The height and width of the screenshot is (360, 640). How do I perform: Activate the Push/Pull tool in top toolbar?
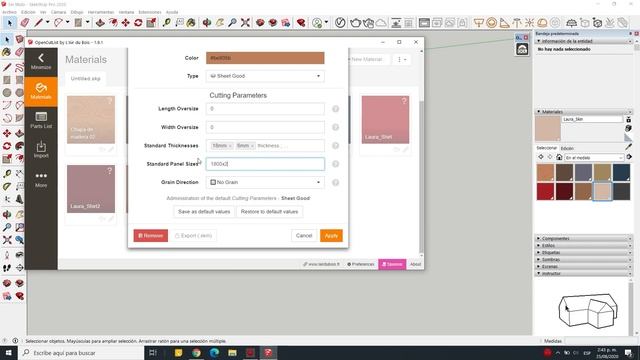tap(100, 22)
